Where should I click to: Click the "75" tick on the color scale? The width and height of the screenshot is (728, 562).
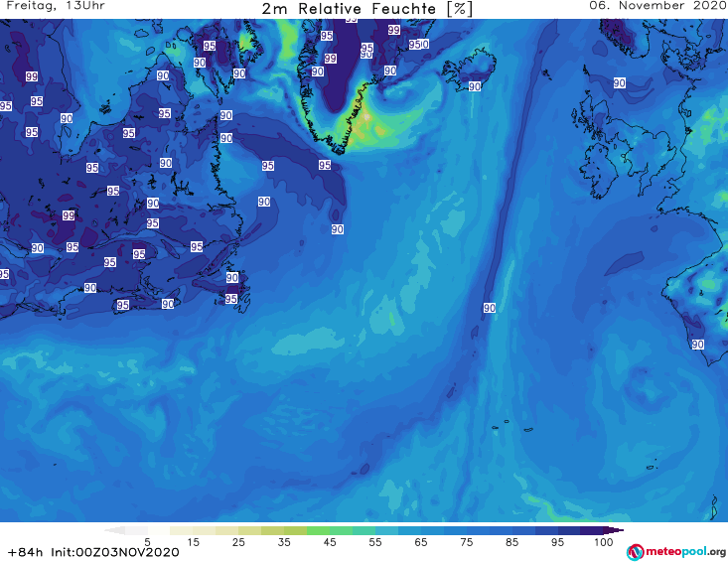(x=467, y=542)
